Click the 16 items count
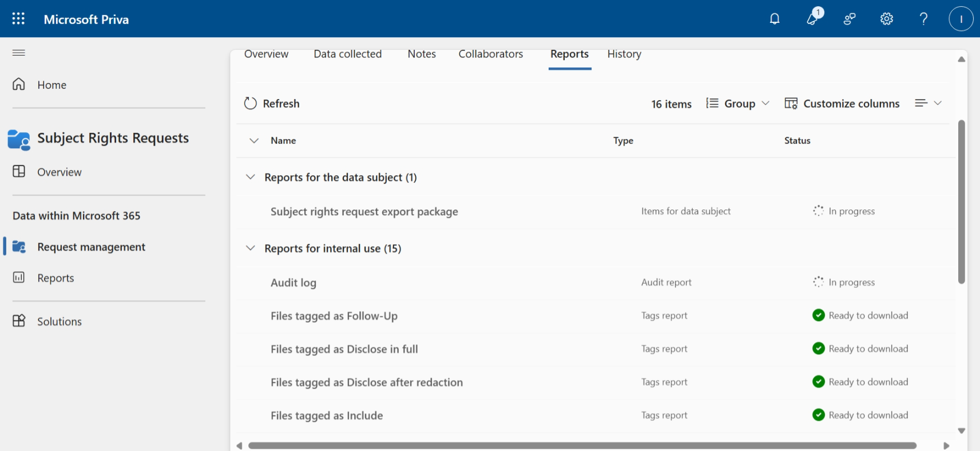 pos(671,104)
